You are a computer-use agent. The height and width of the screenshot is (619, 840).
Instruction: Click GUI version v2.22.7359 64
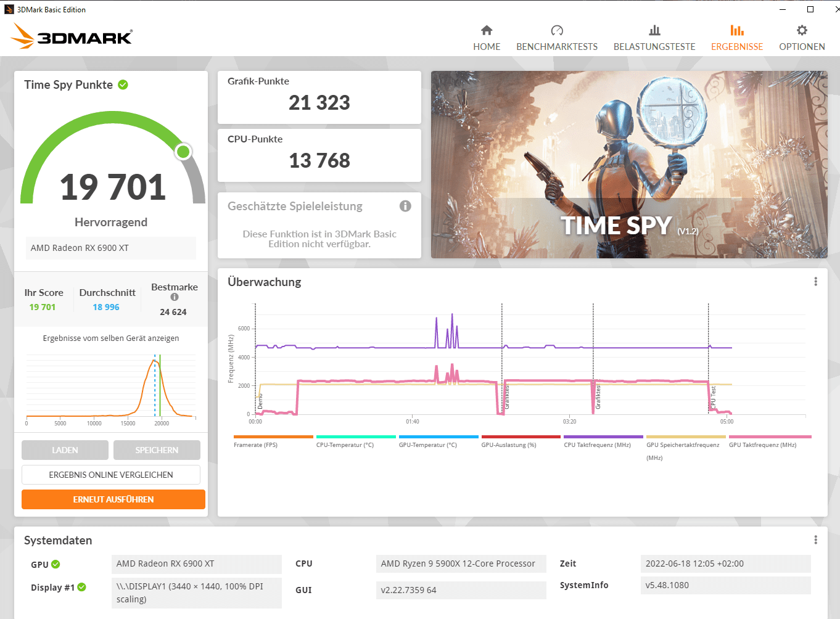(461, 590)
